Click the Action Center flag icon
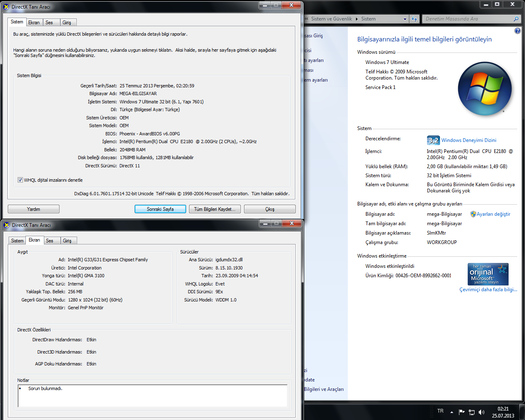The width and height of the screenshot is (525, 420). click(462, 412)
